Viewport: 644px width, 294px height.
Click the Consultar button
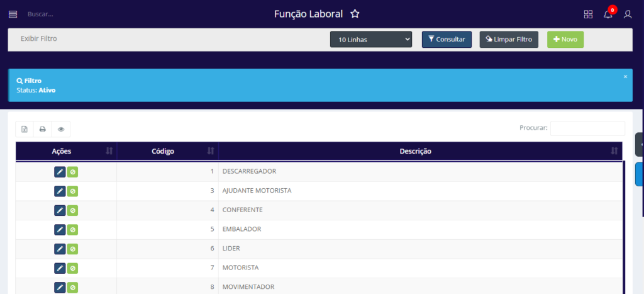pos(447,40)
